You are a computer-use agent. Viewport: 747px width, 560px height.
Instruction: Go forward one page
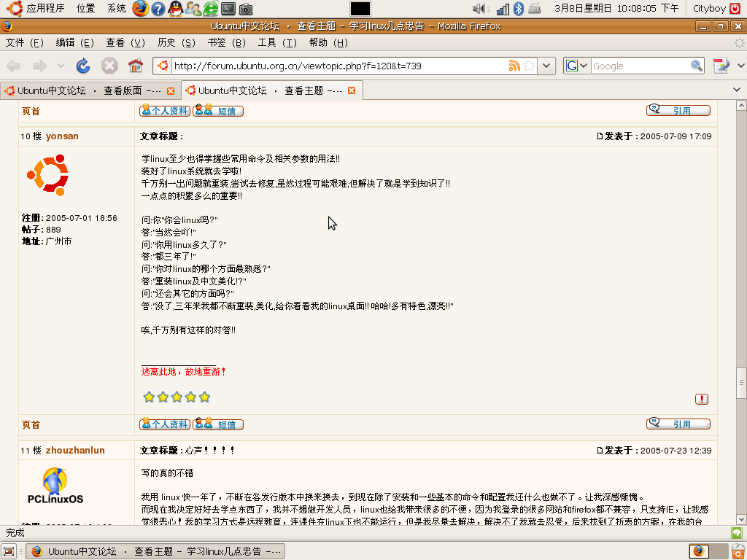pyautogui.click(x=40, y=66)
